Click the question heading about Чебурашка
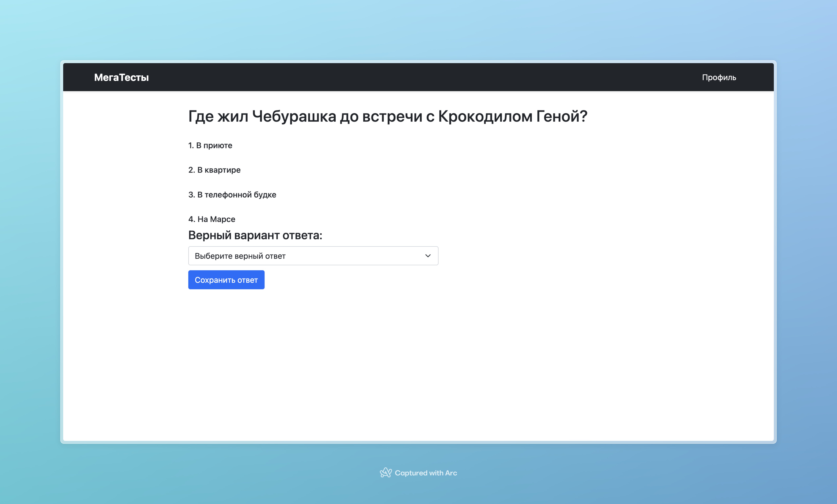The image size is (837, 504). click(388, 116)
